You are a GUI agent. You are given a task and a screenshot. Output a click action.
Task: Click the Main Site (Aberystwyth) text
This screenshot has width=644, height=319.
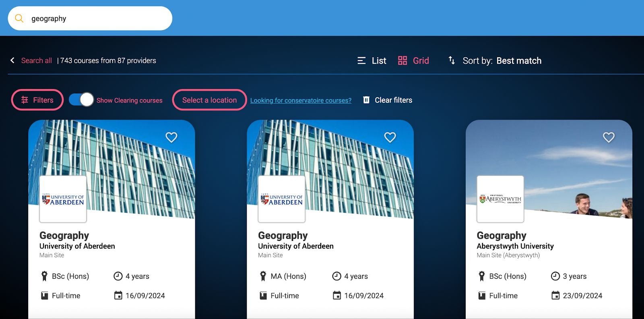click(508, 255)
